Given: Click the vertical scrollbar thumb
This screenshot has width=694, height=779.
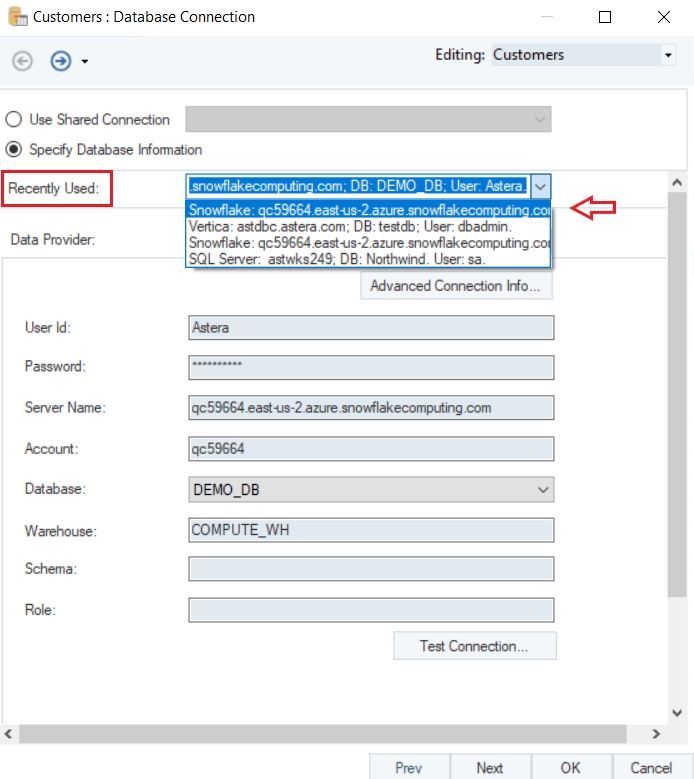Looking at the screenshot, I should point(677,394).
